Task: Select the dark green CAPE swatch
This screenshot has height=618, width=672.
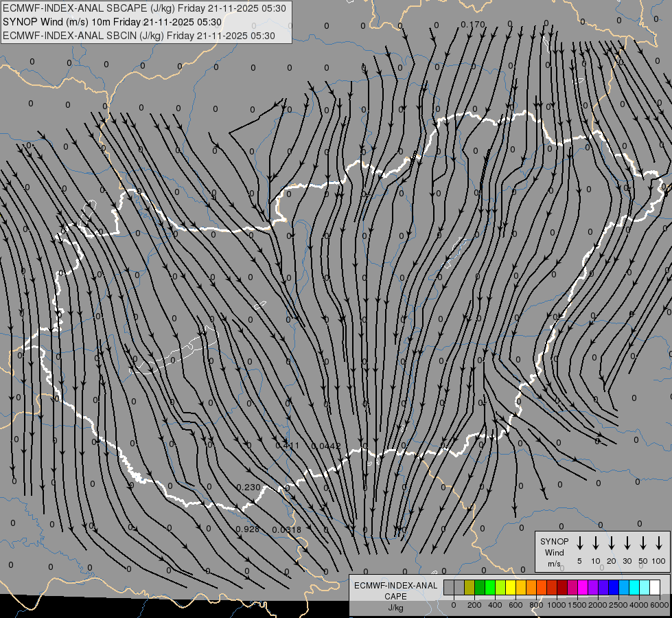Action: [x=480, y=587]
